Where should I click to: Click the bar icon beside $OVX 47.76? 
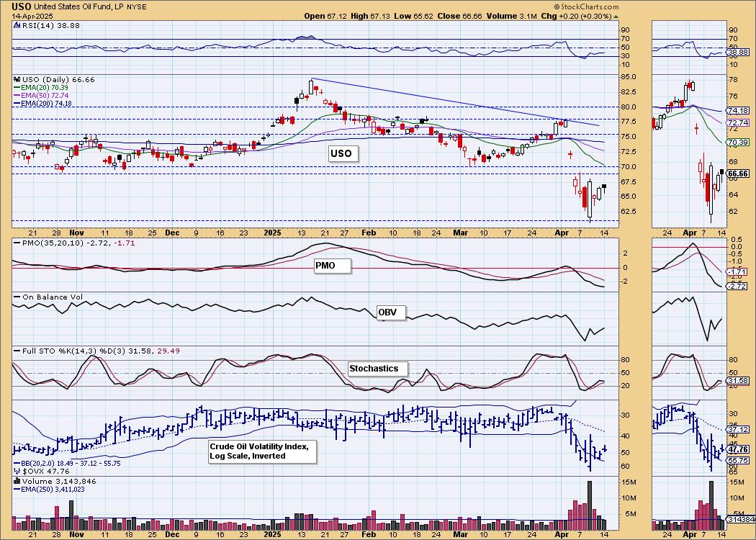click(x=17, y=471)
